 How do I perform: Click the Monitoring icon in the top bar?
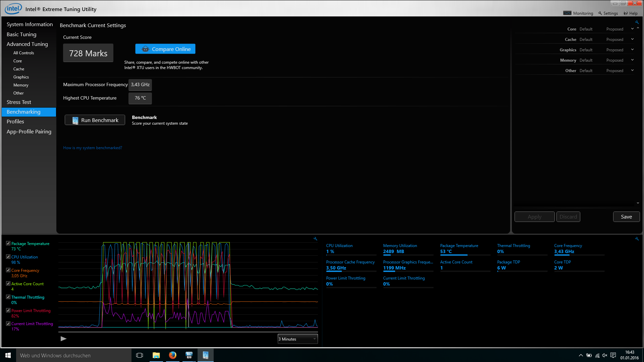pyautogui.click(x=567, y=13)
